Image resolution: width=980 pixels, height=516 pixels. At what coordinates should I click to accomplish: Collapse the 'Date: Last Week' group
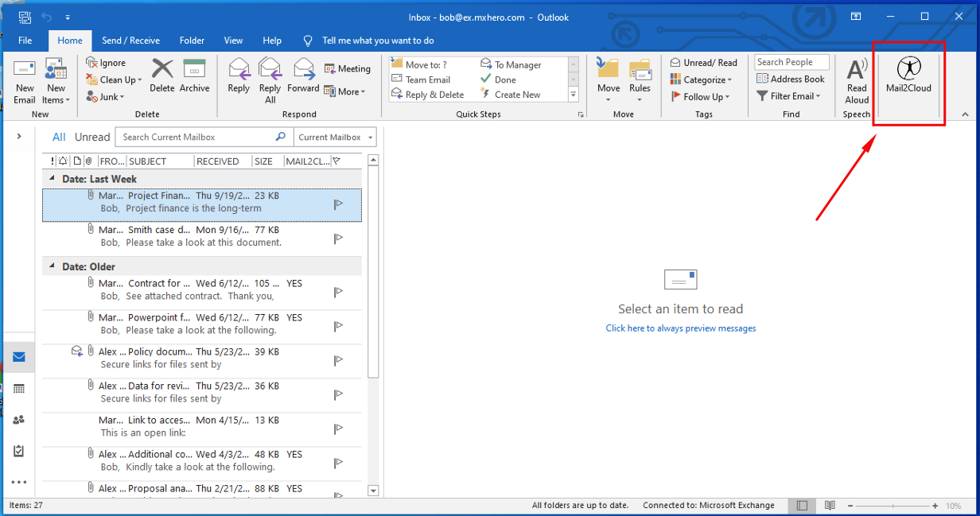tap(52, 179)
